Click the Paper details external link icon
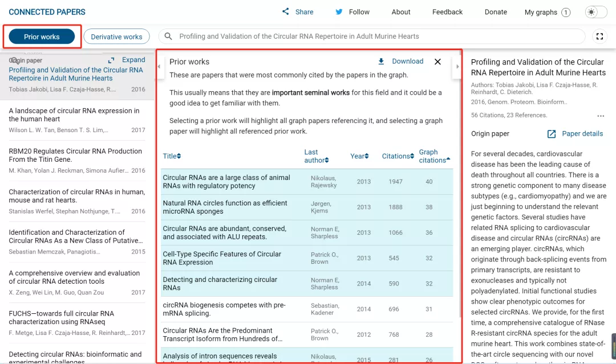 pyautogui.click(x=552, y=134)
